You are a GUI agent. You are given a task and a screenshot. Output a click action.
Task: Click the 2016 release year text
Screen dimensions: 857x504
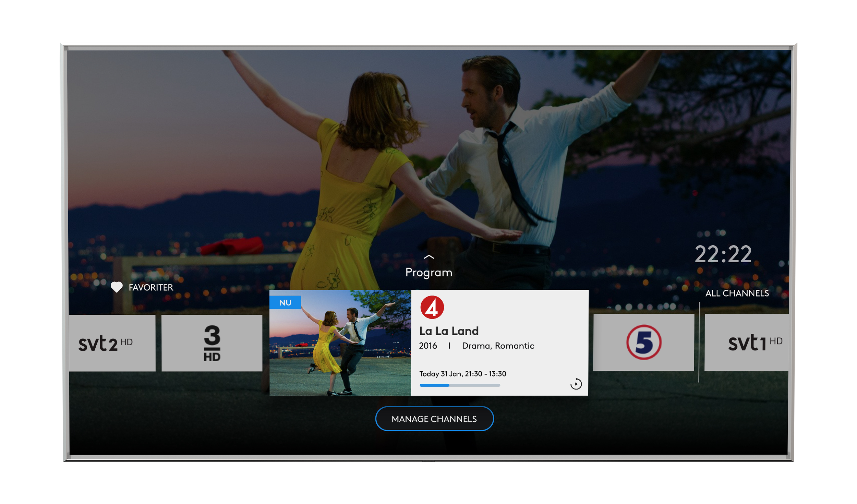tap(428, 346)
